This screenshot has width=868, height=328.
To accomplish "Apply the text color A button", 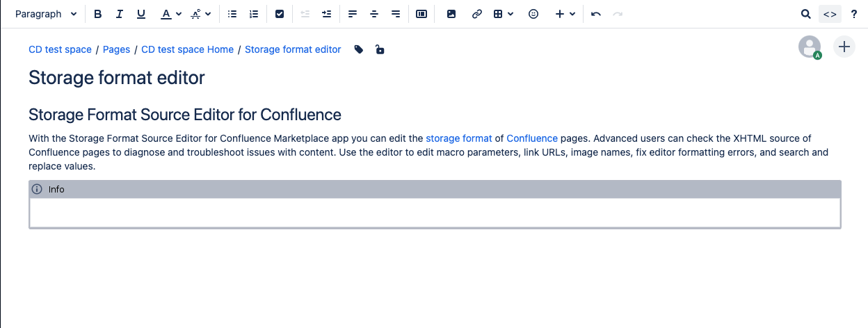I will click(x=166, y=14).
